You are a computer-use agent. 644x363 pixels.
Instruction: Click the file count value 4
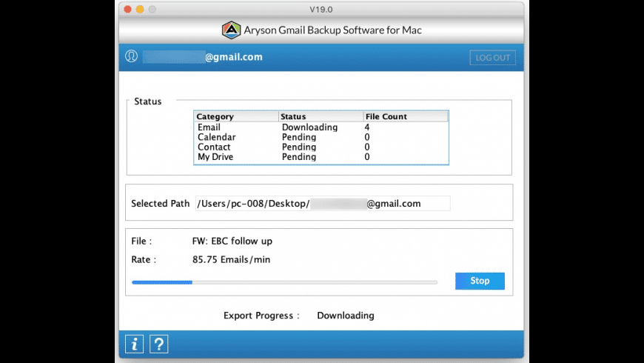[x=366, y=127]
